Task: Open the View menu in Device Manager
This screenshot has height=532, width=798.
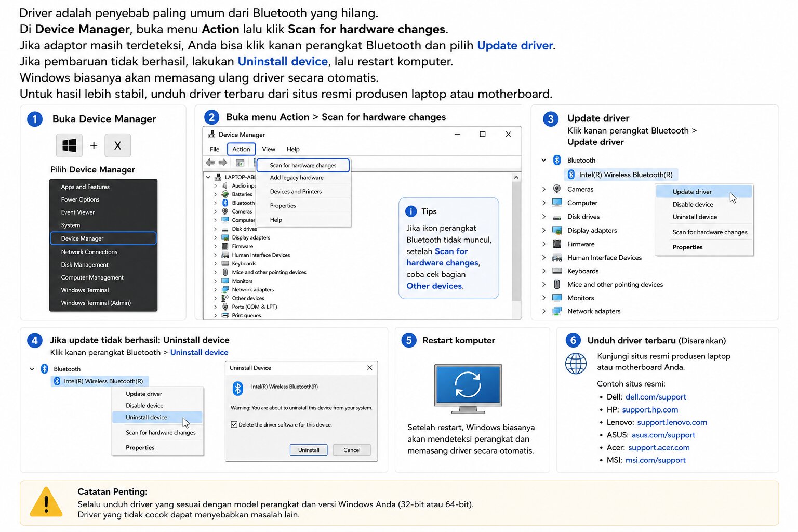Action: [x=269, y=149]
